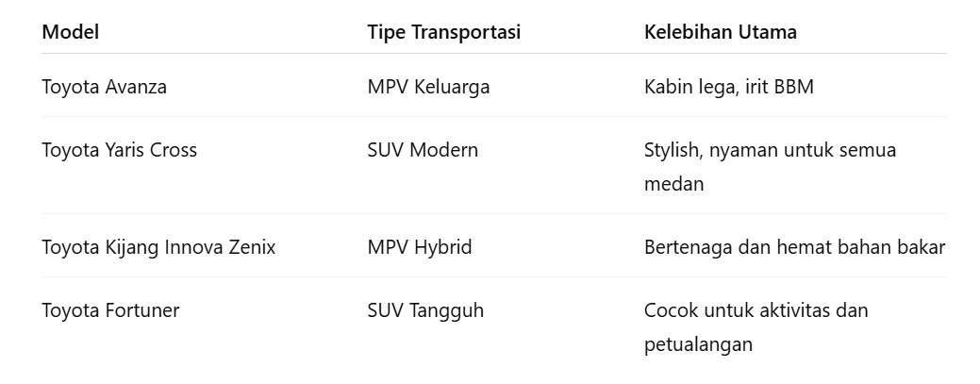Click the Model column header
The width and height of the screenshot is (980, 384).
point(70,32)
